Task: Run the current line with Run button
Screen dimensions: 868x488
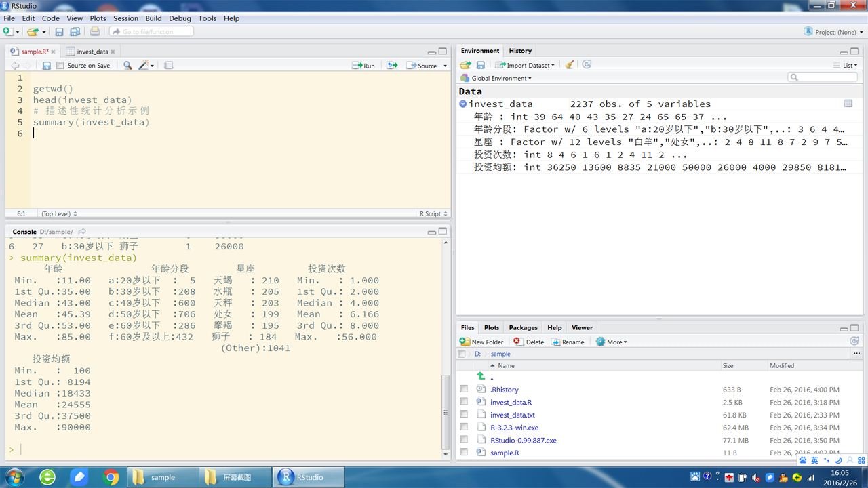Action: click(x=363, y=66)
